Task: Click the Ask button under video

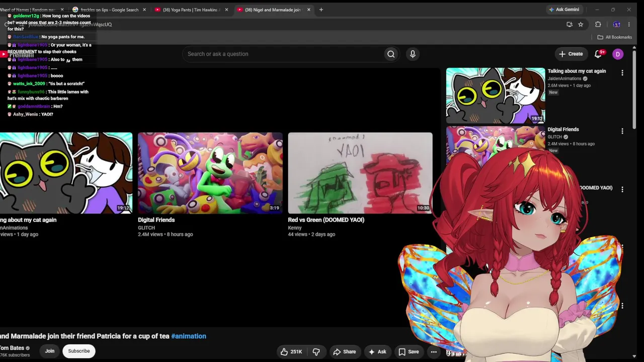Action: (x=377, y=351)
